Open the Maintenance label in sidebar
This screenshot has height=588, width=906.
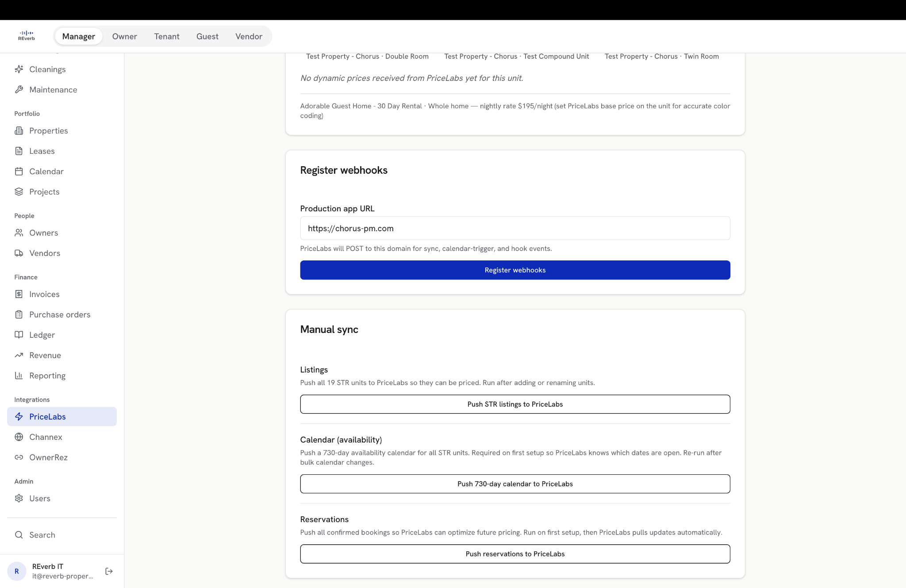click(x=53, y=90)
